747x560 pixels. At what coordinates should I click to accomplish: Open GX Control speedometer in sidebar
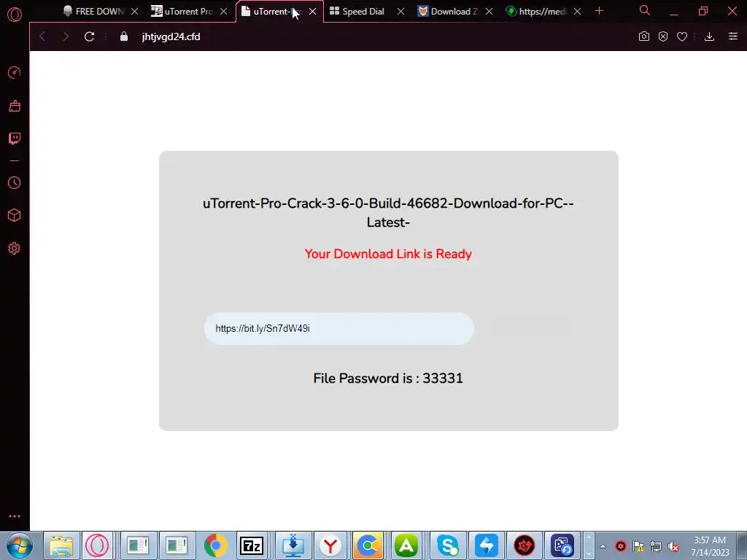tap(15, 72)
